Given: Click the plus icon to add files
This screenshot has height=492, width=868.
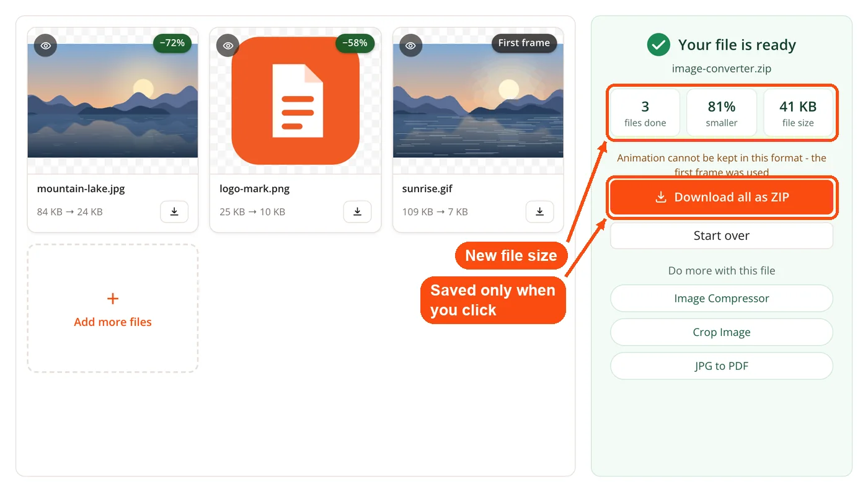Looking at the screenshot, I should pyautogui.click(x=113, y=299).
